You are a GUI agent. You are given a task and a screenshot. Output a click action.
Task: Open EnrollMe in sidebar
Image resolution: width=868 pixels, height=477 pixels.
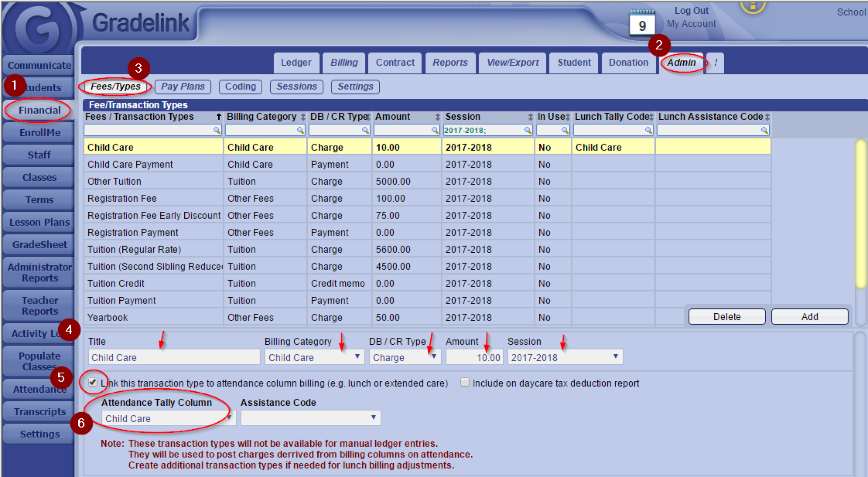pyautogui.click(x=39, y=133)
